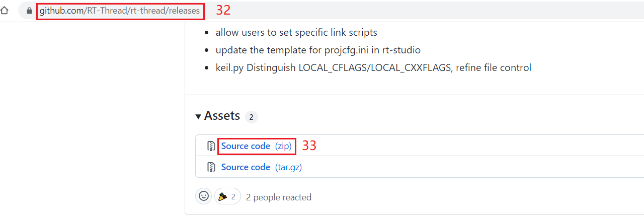Viewport: 644px width, 219px height.
Task: Click the zip archive file icon
Action: tap(211, 146)
